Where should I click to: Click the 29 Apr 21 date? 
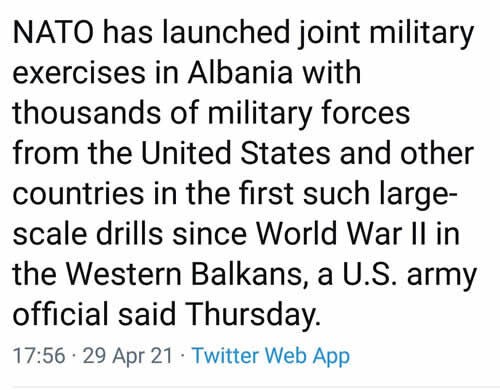click(127, 356)
